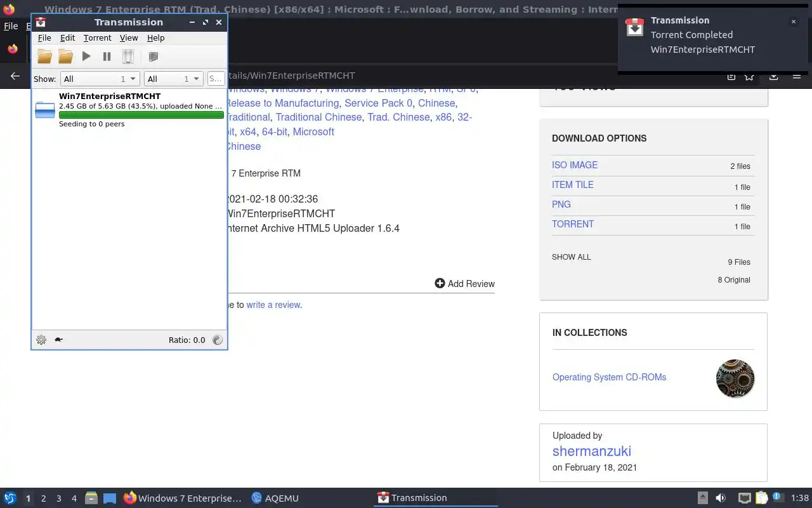The width and height of the screenshot is (812, 508).
Task: Switch to AQEMU in the taskbar
Action: coord(275,498)
